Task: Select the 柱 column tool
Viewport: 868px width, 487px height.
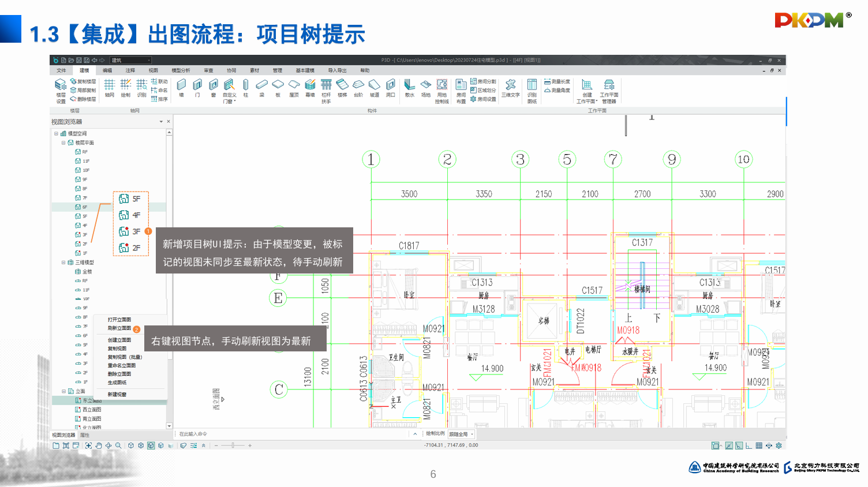Action: (x=246, y=88)
